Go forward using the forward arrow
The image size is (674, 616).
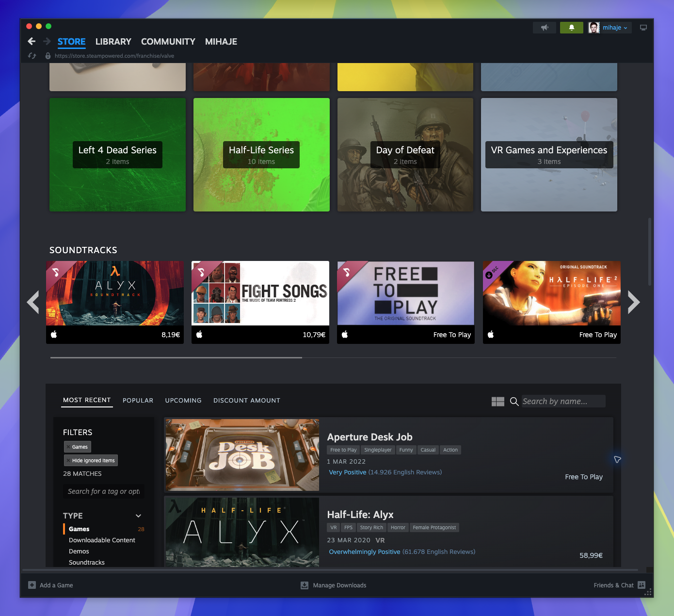pos(47,41)
